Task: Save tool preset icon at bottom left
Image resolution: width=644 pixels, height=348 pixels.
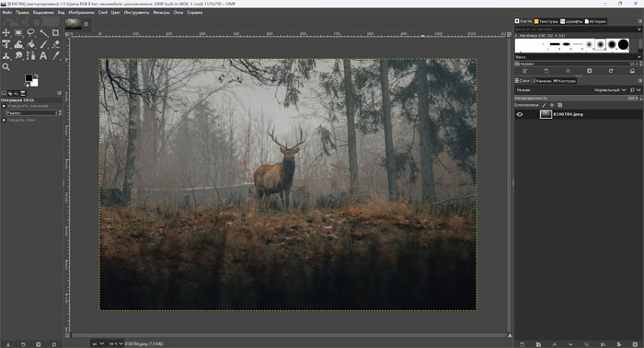Action: [7, 344]
